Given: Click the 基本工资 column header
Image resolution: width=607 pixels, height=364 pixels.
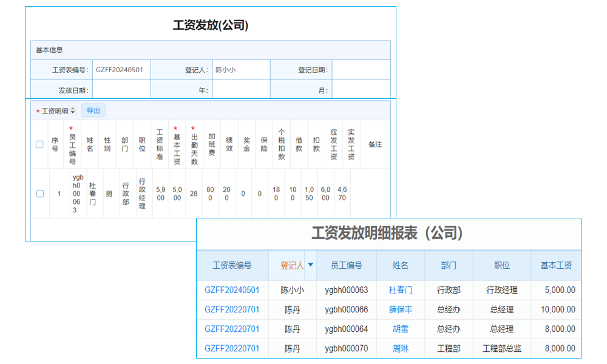Looking at the screenshot, I should click(x=555, y=266).
